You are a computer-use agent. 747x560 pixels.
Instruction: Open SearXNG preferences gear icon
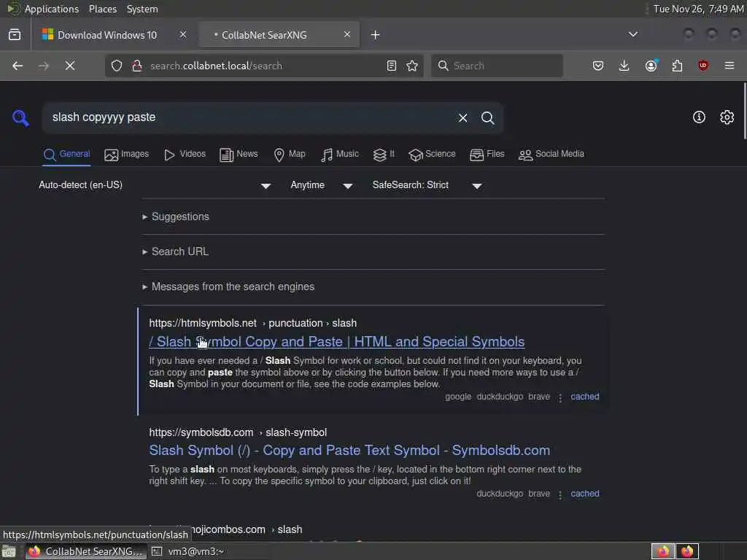tap(727, 117)
